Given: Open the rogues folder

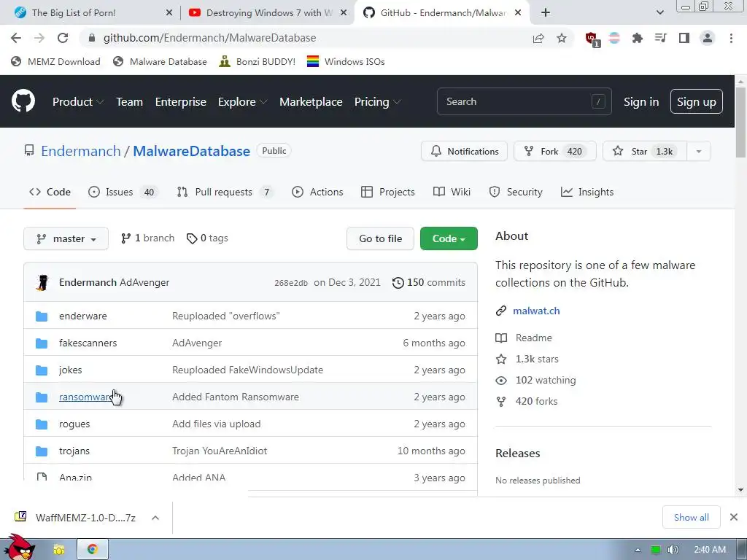Looking at the screenshot, I should pyautogui.click(x=74, y=424).
